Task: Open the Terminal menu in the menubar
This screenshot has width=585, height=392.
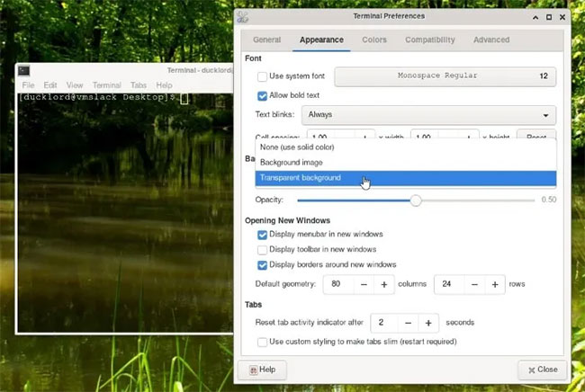Action: 107,85
